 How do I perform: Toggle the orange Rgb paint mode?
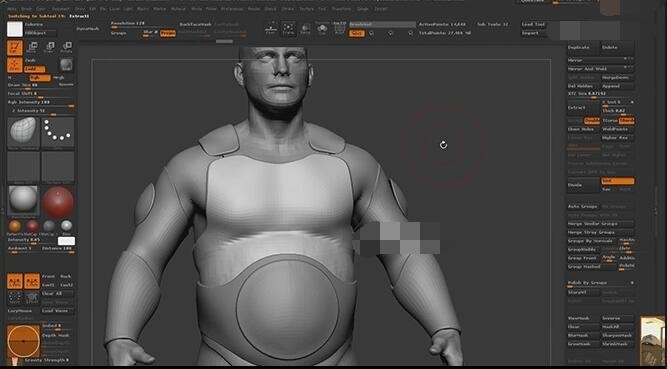(40, 78)
